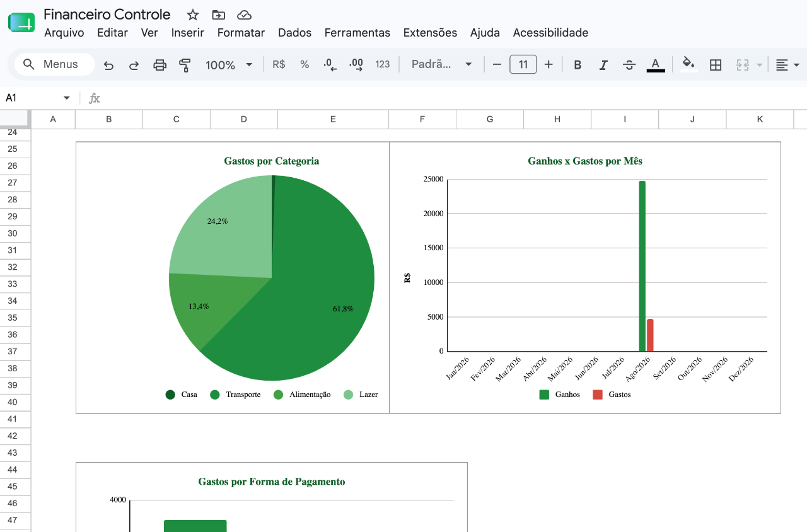This screenshot has height=532, width=807.
Task: Open the Ferramentas menu
Action: point(357,33)
